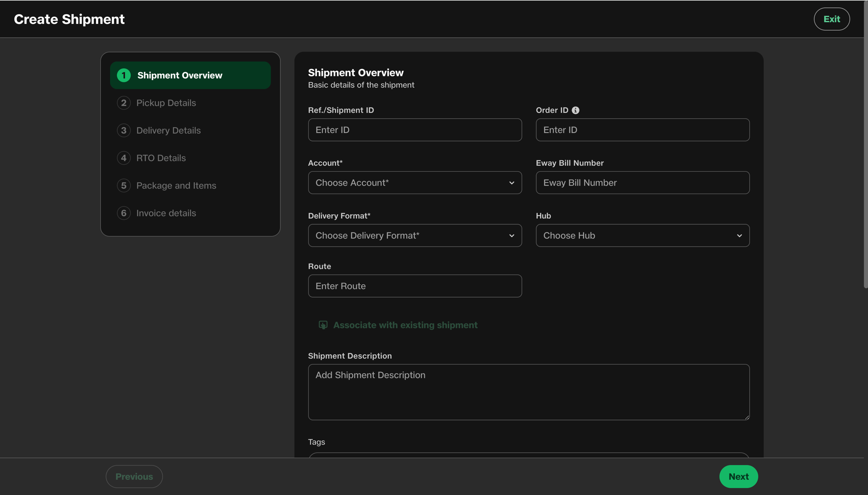868x495 pixels.
Task: Click the Hub label
Action: [x=543, y=216]
